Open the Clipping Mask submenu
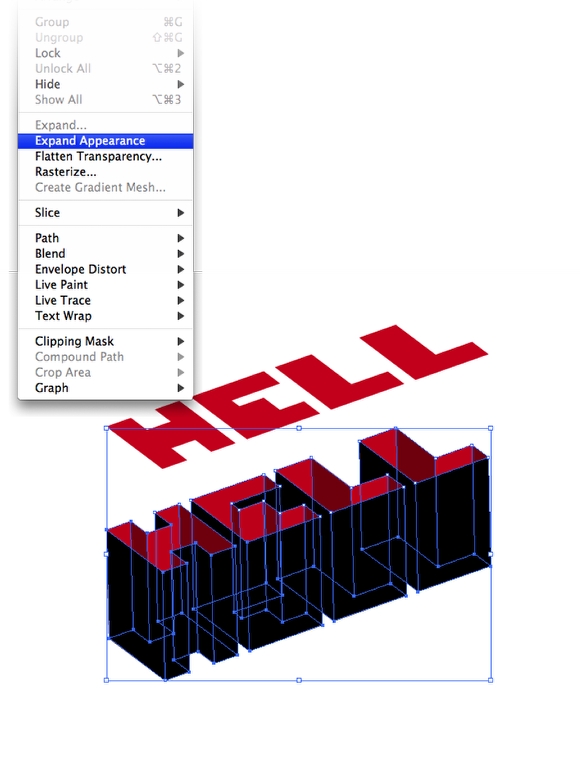 tap(105, 341)
